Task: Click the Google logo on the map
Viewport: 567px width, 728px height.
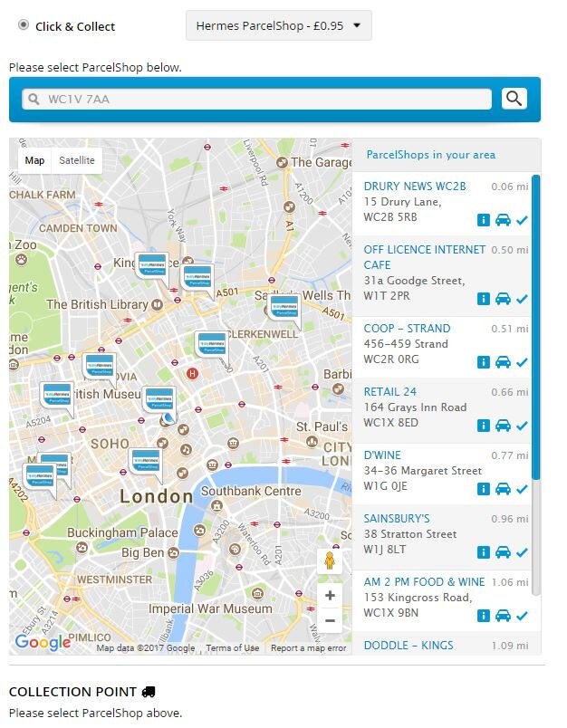Action: click(43, 642)
